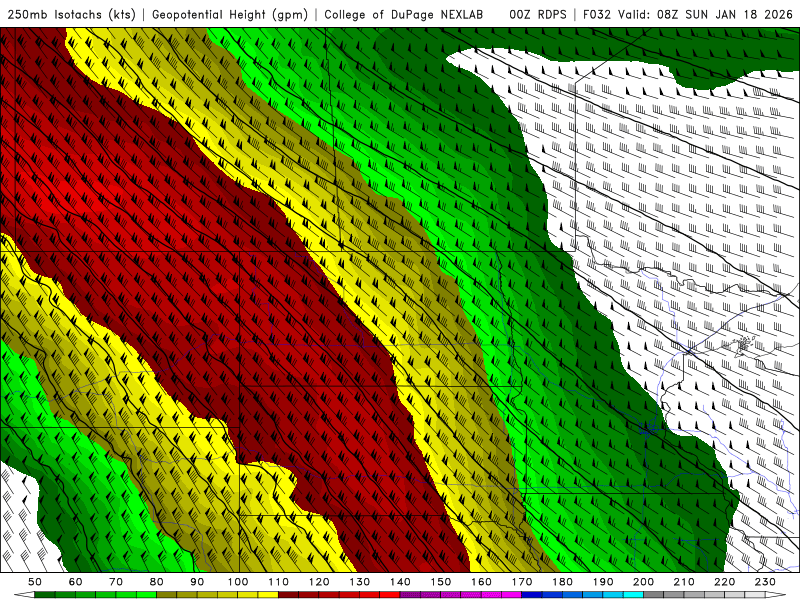This screenshot has width=800, height=600.
Task: Click the 50 knot scale label
Action: [35, 582]
